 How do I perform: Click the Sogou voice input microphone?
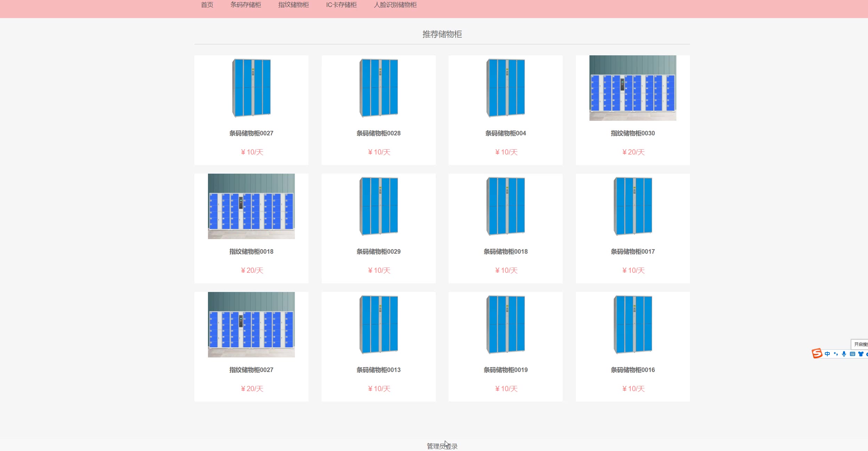(844, 354)
